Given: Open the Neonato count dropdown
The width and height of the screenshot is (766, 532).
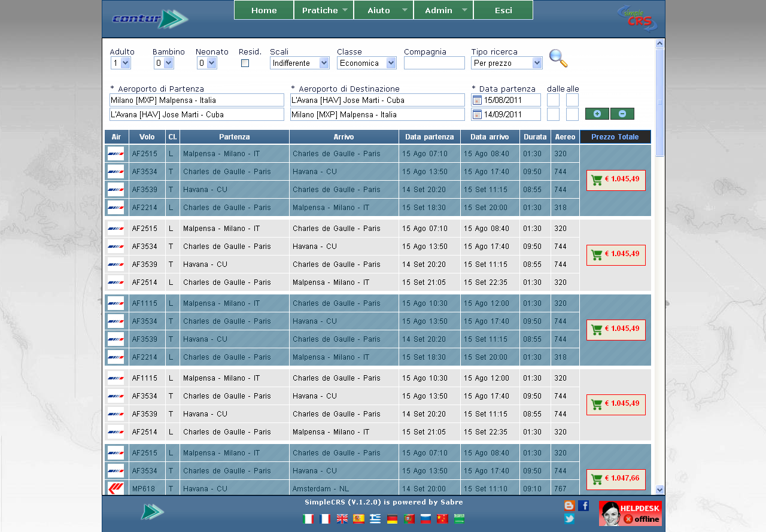Looking at the screenshot, I should point(206,63).
